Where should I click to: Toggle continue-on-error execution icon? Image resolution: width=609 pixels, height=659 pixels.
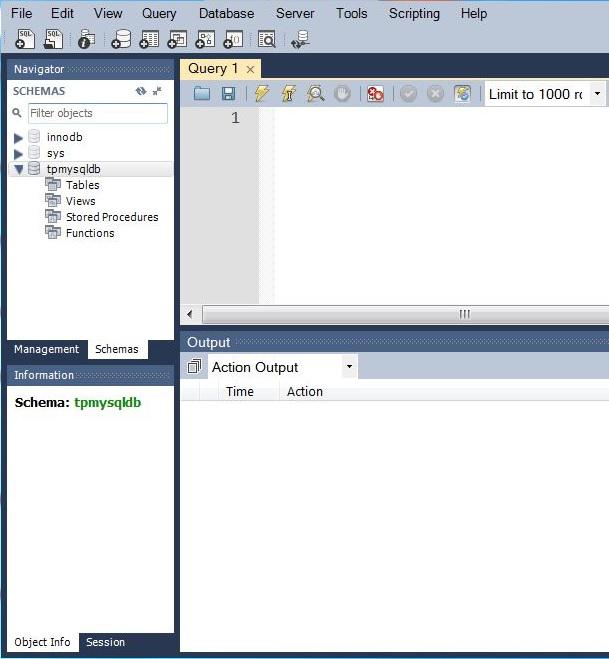(375, 93)
